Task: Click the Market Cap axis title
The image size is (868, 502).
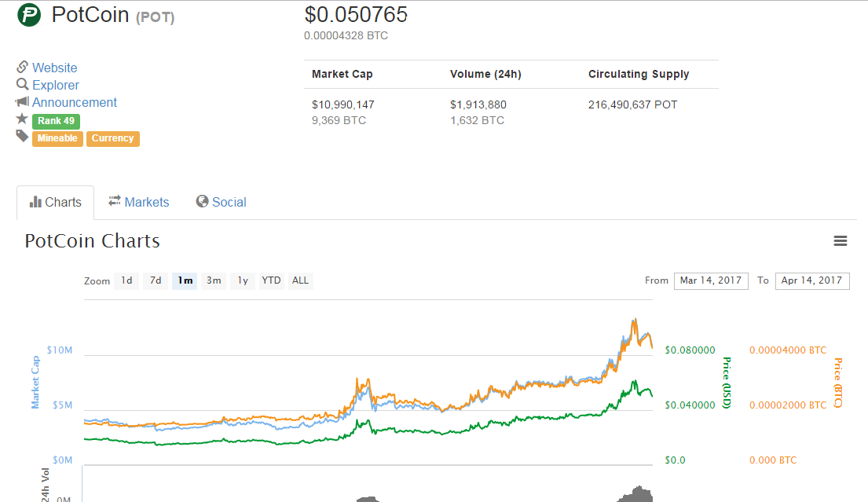Action: 35,383
